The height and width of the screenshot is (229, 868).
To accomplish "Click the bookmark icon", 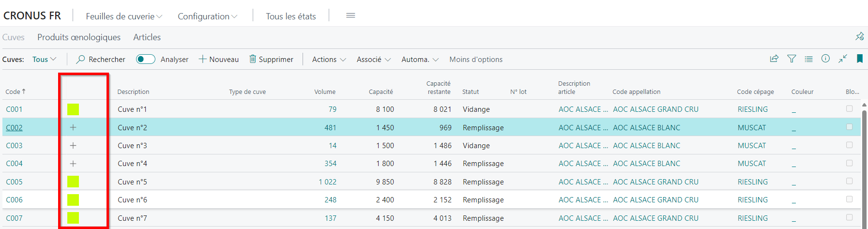I will coord(860,59).
